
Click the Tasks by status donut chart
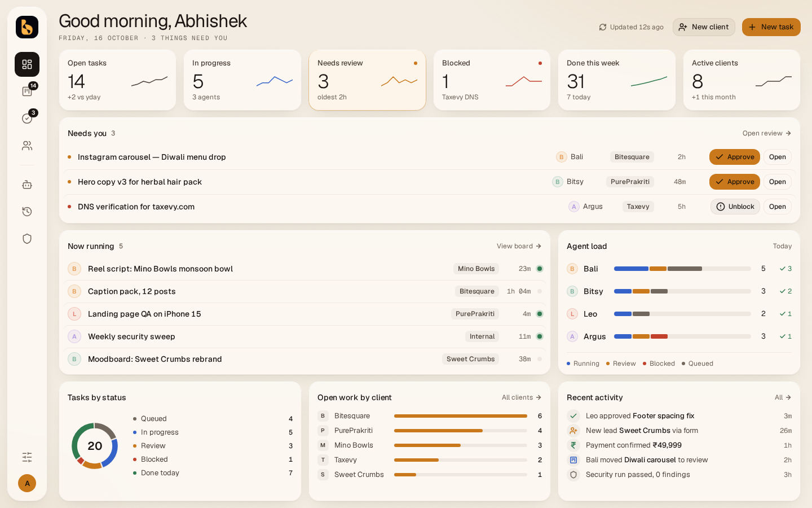95,446
